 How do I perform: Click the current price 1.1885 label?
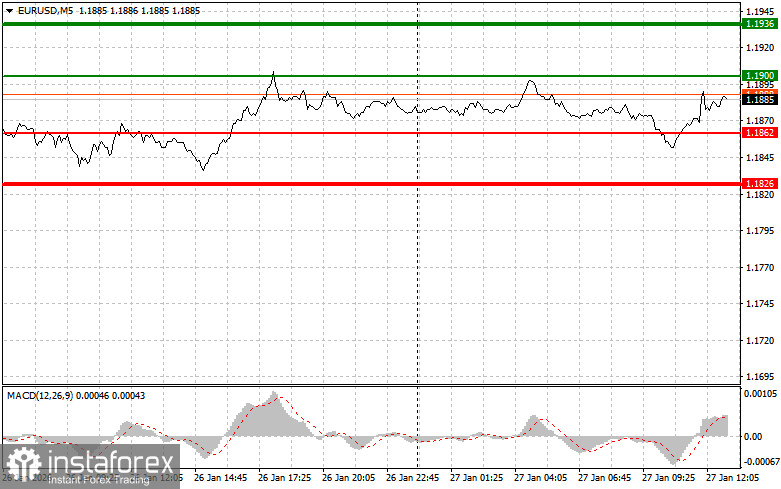[760, 100]
